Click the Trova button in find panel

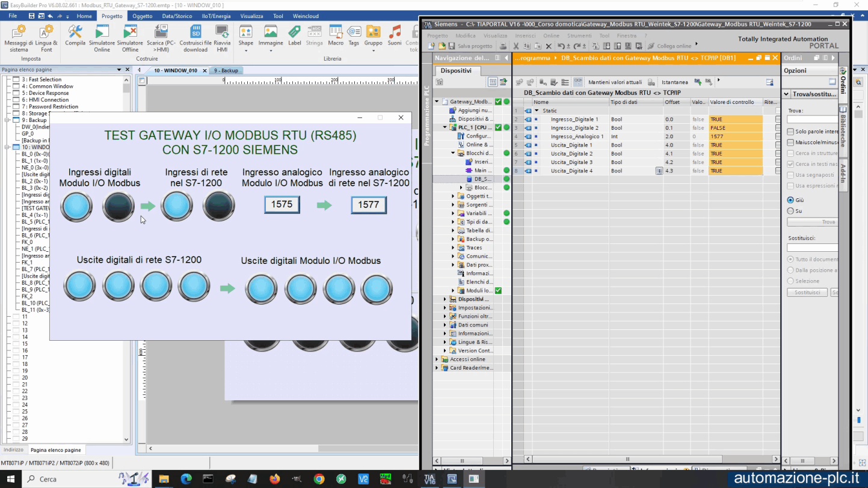(812, 222)
